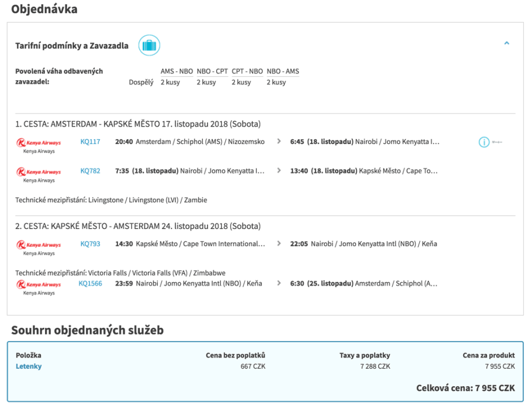Click the blue suitcase baggage icon

(149, 45)
